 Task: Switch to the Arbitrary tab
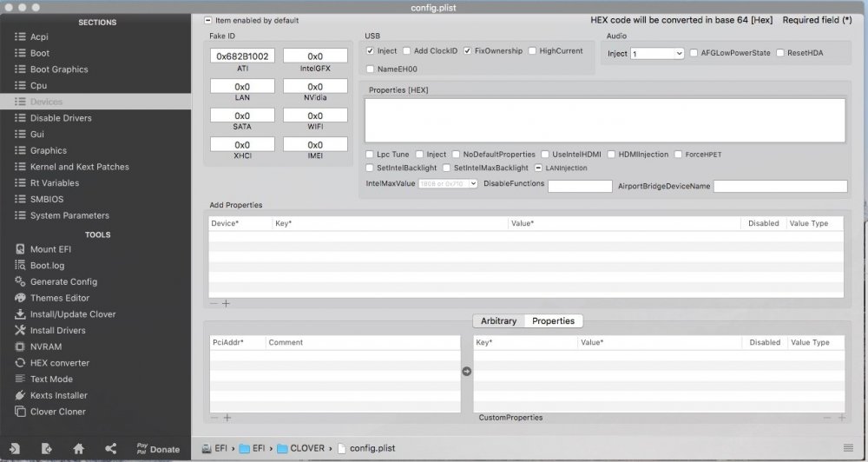click(498, 320)
